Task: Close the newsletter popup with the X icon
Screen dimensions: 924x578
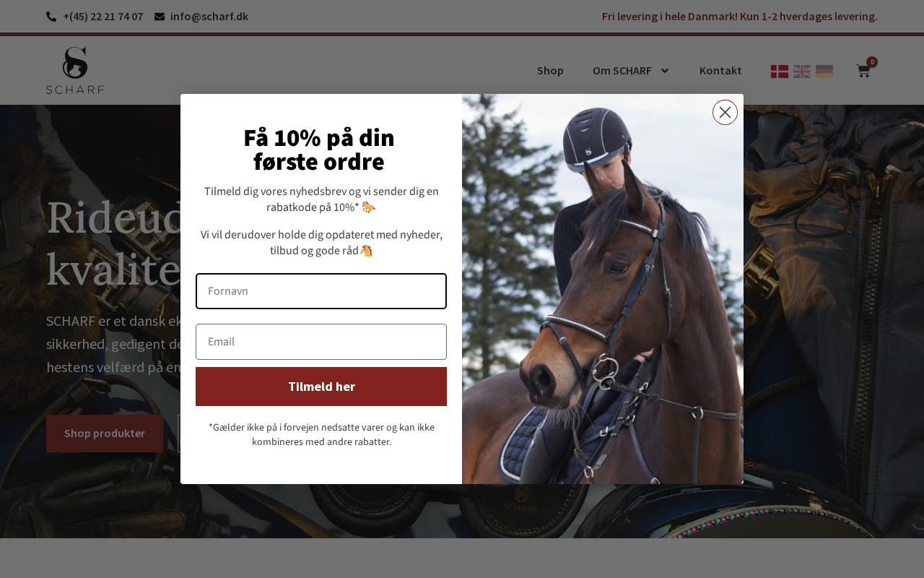Action: pos(725,112)
